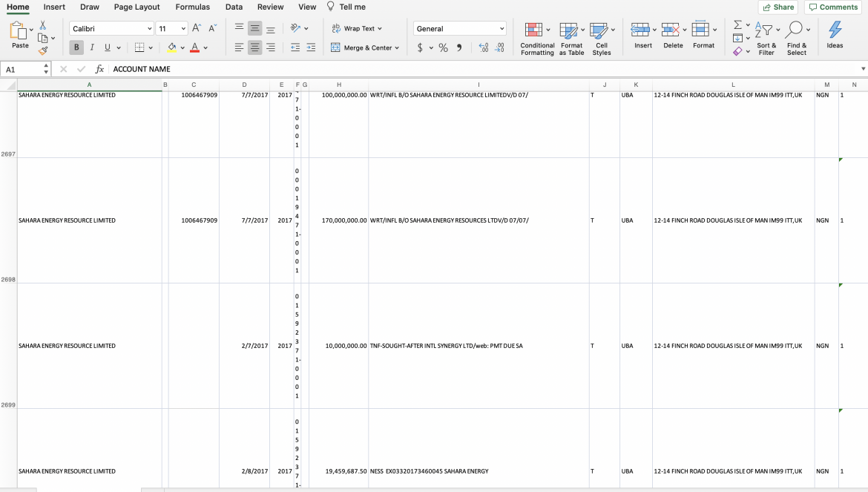
Task: Open Underline style dropdown arrow
Action: [119, 48]
